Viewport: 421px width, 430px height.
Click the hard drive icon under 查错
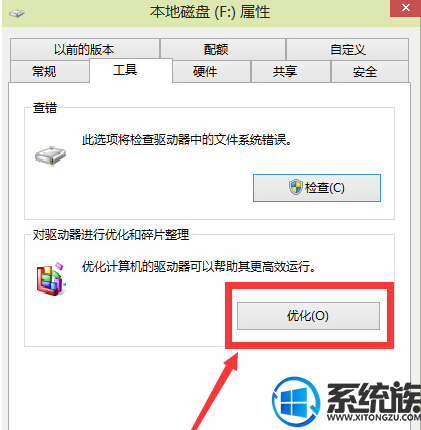[50, 156]
